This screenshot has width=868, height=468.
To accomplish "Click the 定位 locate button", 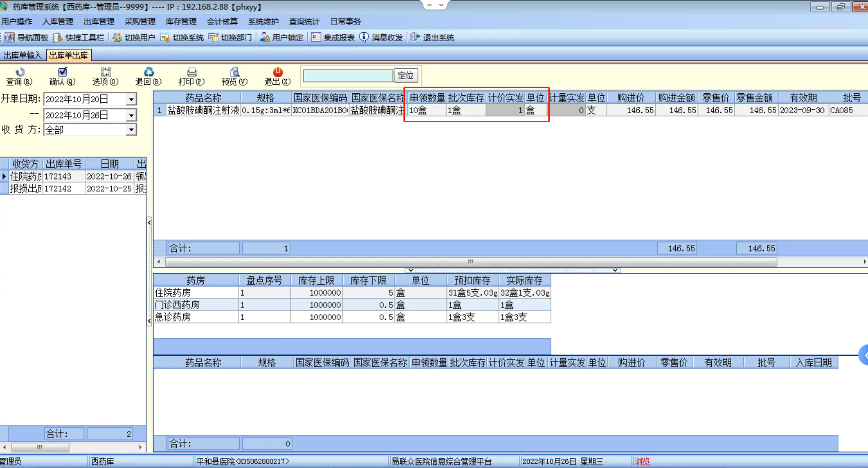I will tap(406, 75).
